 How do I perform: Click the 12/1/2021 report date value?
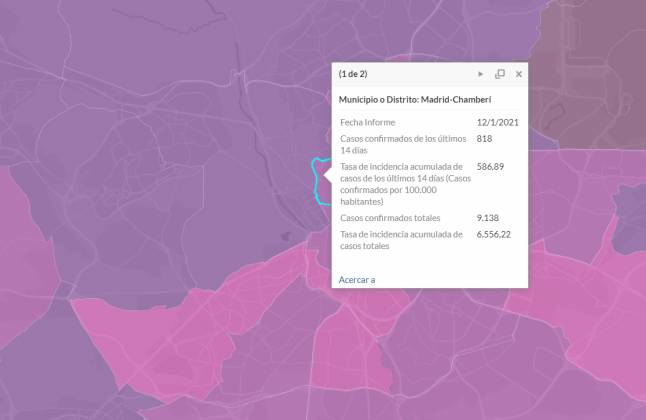coord(497,122)
